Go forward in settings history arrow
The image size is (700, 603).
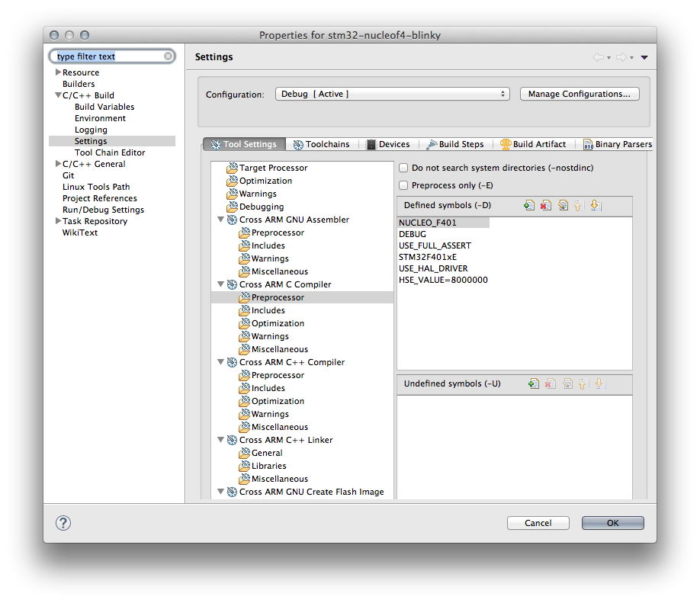tap(621, 57)
